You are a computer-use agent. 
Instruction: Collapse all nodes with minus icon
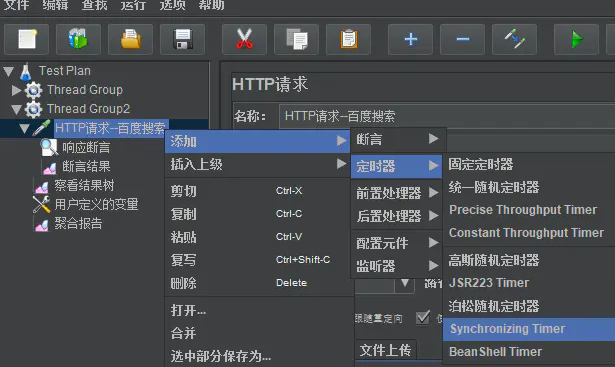point(462,39)
